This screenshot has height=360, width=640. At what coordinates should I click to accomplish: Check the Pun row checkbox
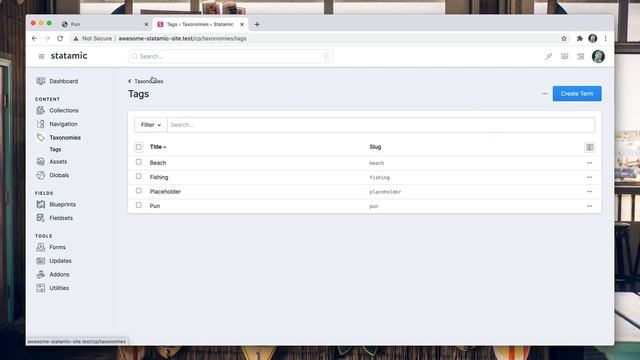139,205
